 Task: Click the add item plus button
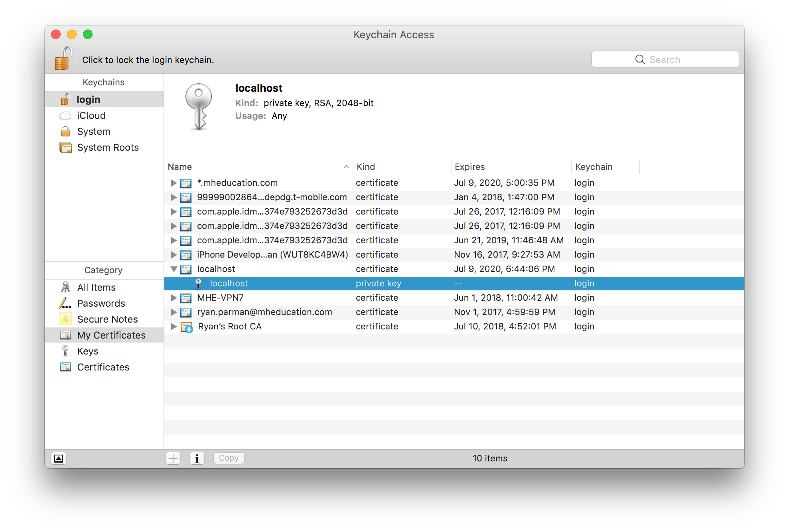click(x=173, y=458)
